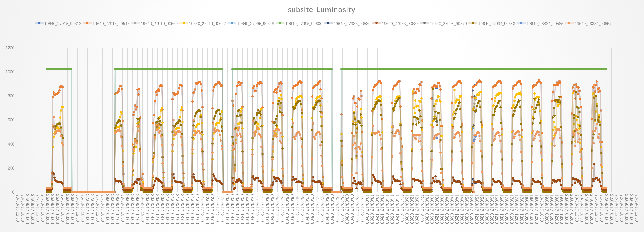The width and height of the screenshot is (644, 232).
Task: Select the y-axis label 400
Action: coord(11,144)
